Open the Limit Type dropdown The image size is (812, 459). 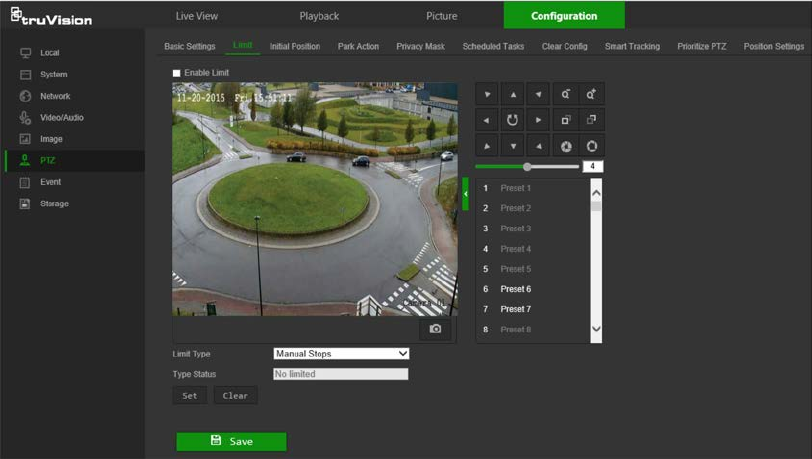point(341,354)
